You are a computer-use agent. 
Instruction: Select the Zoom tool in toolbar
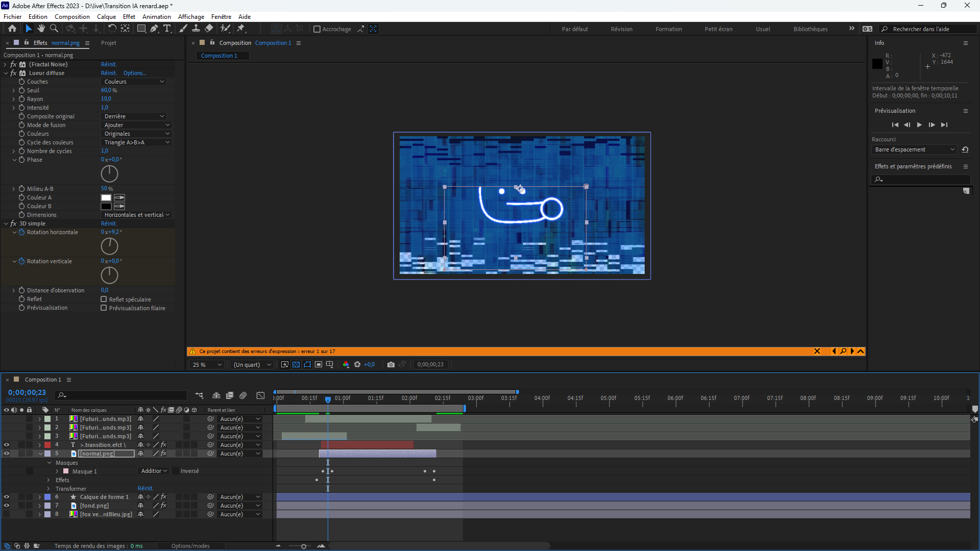(54, 29)
